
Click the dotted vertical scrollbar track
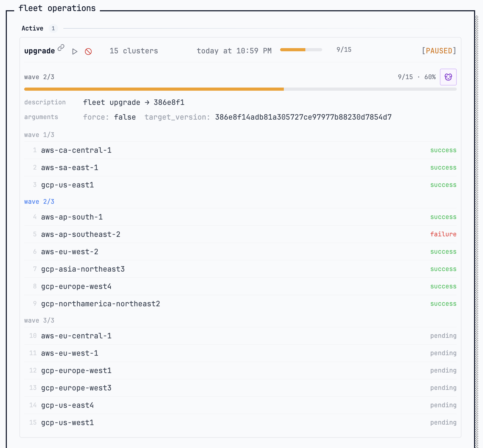(x=476, y=231)
